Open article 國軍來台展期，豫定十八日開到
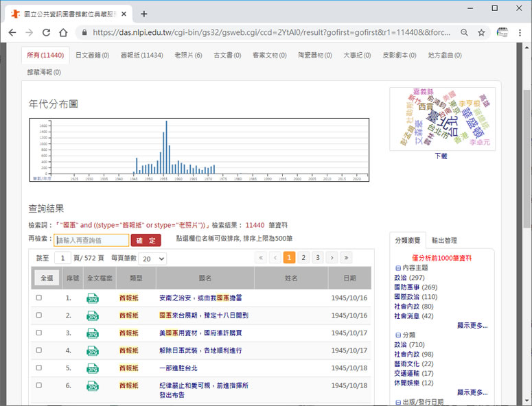The height and width of the screenshot is (406, 532). click(x=204, y=315)
